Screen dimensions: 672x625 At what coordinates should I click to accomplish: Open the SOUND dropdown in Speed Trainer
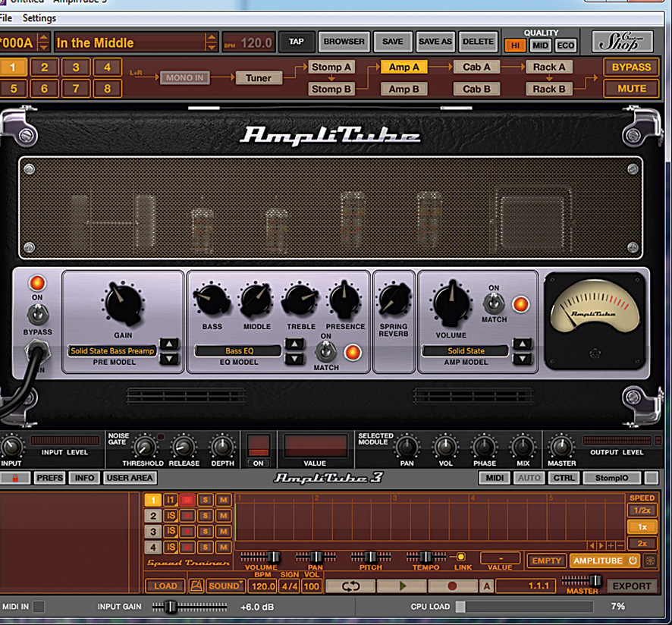click(225, 586)
